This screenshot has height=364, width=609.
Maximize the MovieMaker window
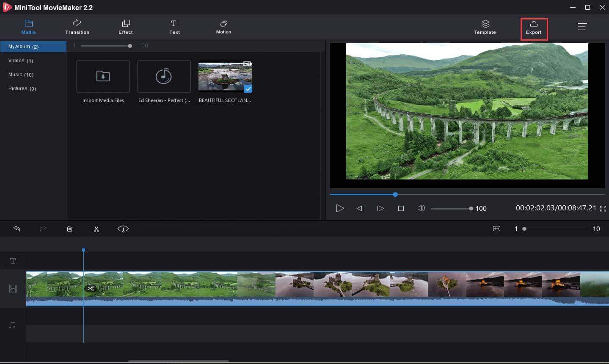[587, 7]
